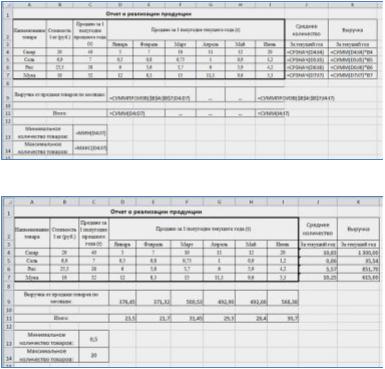This screenshot has height=369, width=385.
Task: Select 'Апрель' header in the formula sheet
Action: coord(211,44)
